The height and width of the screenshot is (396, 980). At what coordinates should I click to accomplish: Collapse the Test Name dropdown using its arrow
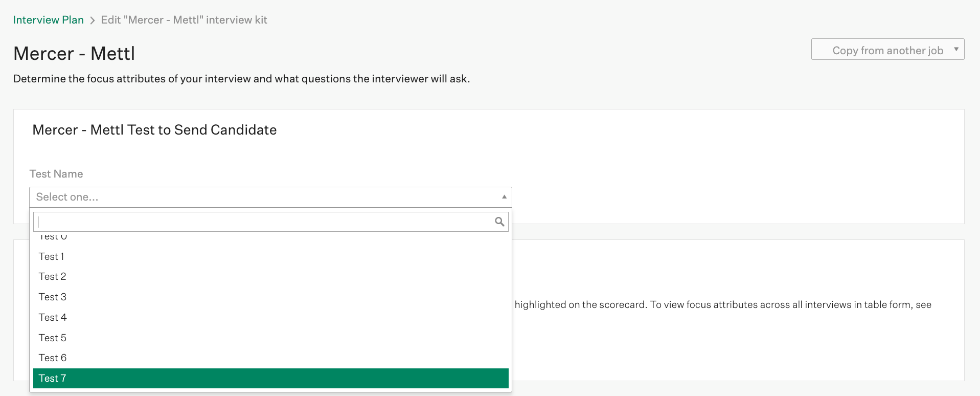coord(504,197)
